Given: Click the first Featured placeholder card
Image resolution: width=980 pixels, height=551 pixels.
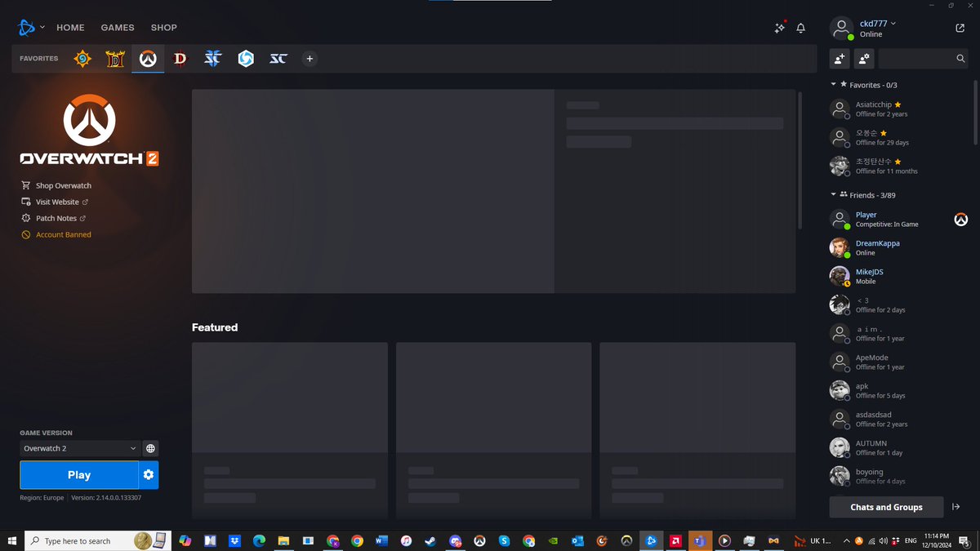Looking at the screenshot, I should [x=290, y=430].
